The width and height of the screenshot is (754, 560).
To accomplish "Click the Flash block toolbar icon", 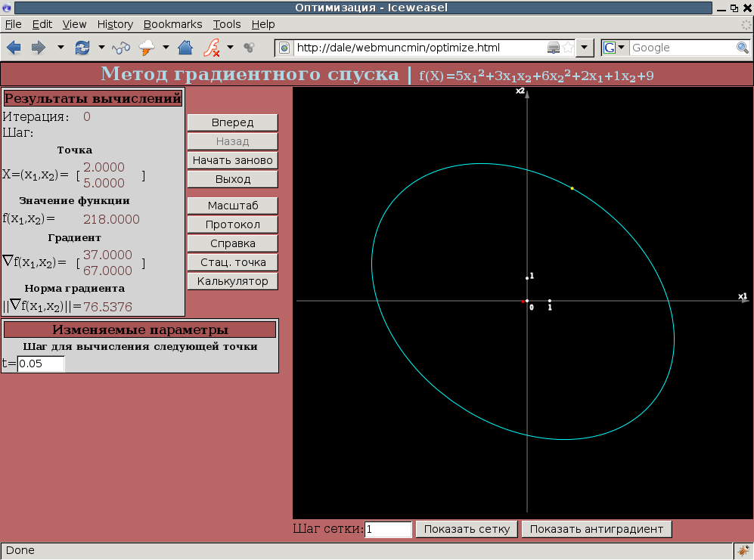I will pos(213,48).
